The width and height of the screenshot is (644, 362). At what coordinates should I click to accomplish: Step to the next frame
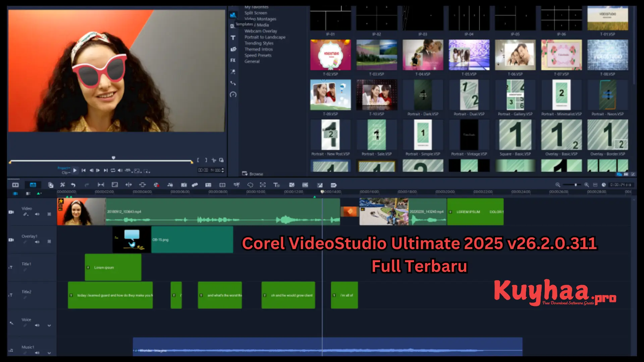[x=98, y=170]
